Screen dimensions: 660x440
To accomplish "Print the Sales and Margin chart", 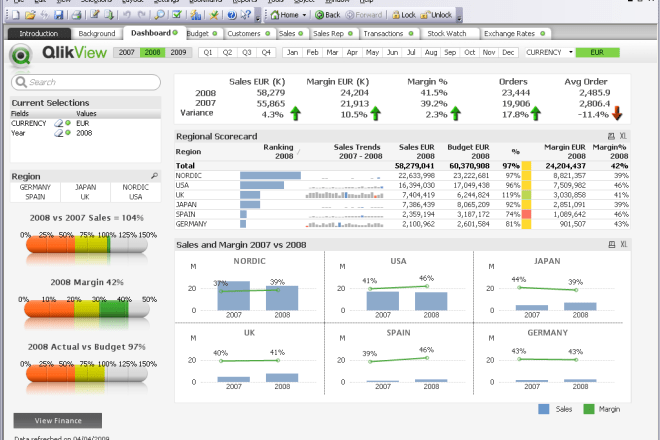I will pyautogui.click(x=612, y=245).
